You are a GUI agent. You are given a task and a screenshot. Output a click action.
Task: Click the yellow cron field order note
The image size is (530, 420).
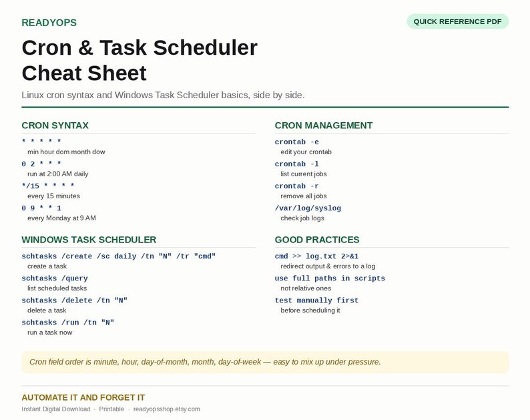point(265,362)
